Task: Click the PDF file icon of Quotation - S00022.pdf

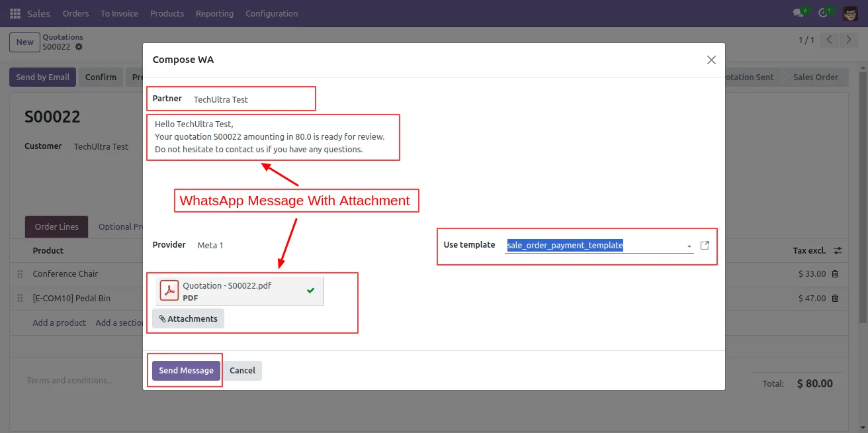Action: coord(169,291)
